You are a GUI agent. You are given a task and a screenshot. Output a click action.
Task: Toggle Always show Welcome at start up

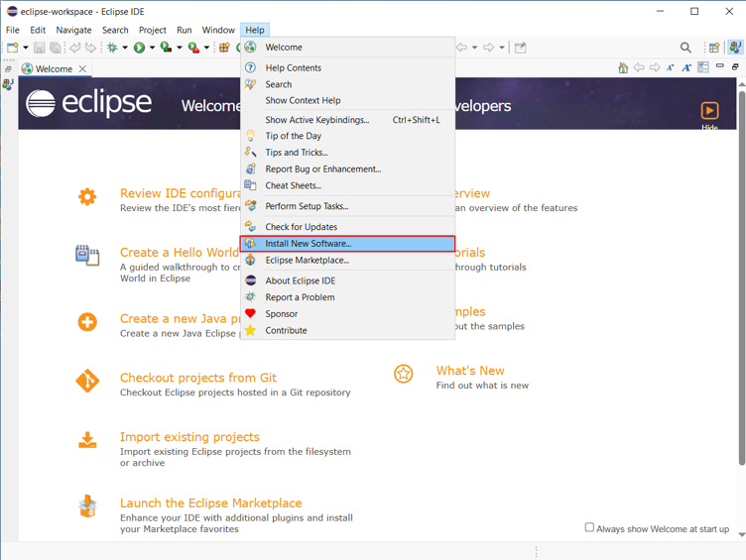point(589,527)
